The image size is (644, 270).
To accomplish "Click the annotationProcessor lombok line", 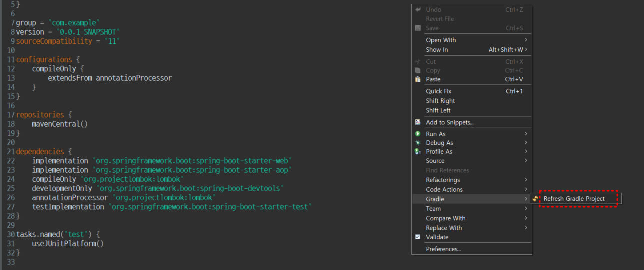I will (x=124, y=197).
